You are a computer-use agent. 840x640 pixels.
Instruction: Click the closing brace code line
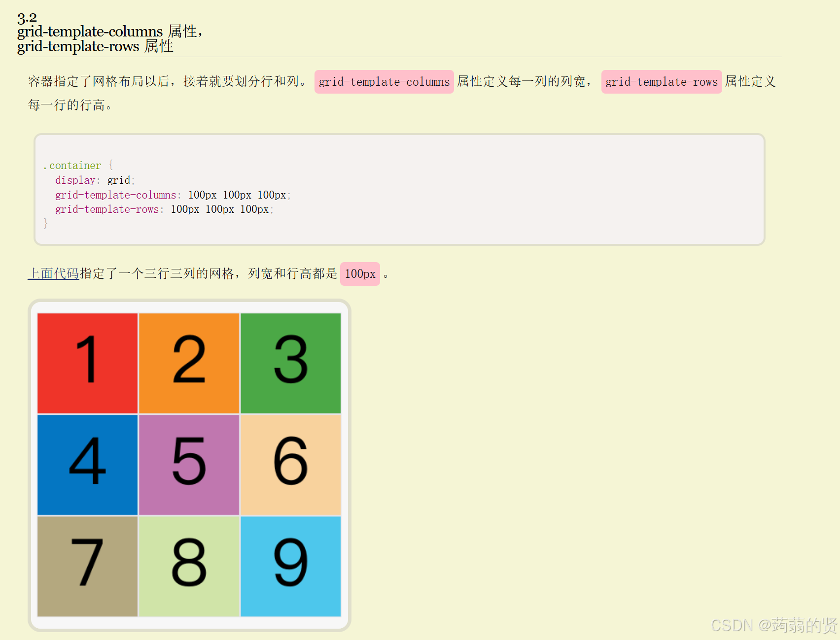[45, 223]
